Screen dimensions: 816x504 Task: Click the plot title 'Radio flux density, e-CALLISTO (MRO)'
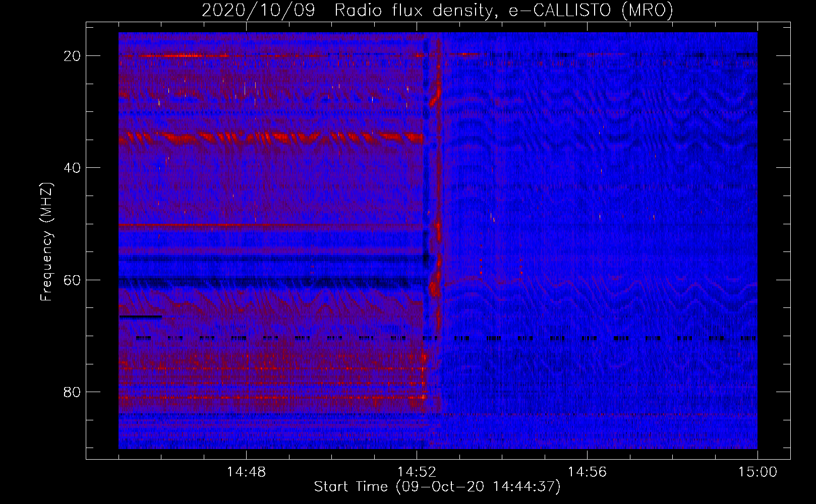(x=503, y=11)
